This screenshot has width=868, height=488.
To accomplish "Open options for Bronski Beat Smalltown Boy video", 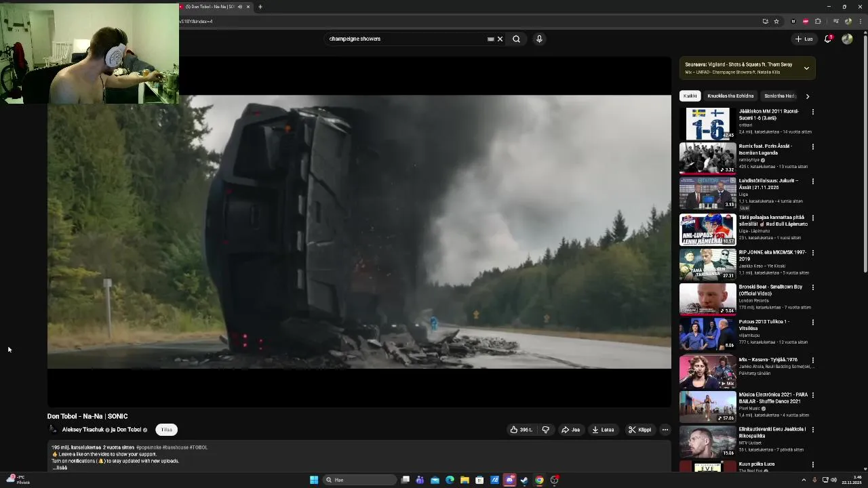I will click(x=812, y=287).
